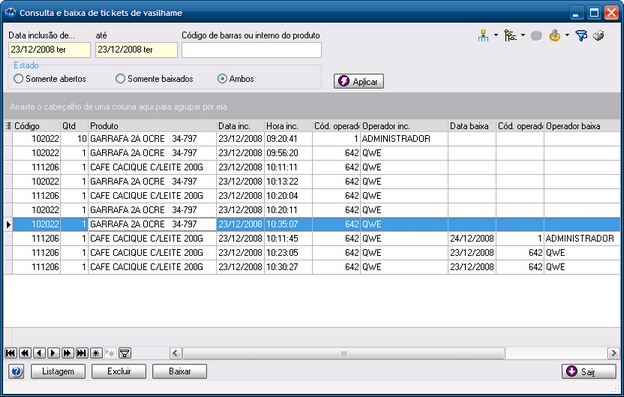Click the next page double-right navigator button
This screenshot has height=397, width=624.
68,353
